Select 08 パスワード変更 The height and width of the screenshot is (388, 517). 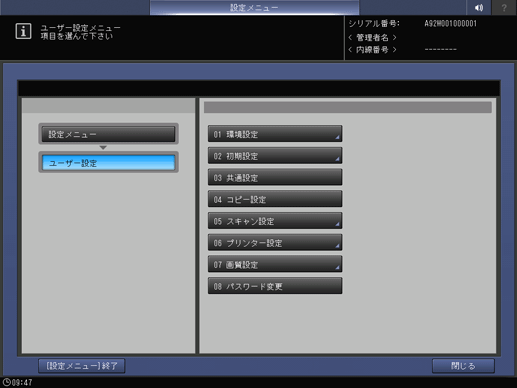(275, 286)
